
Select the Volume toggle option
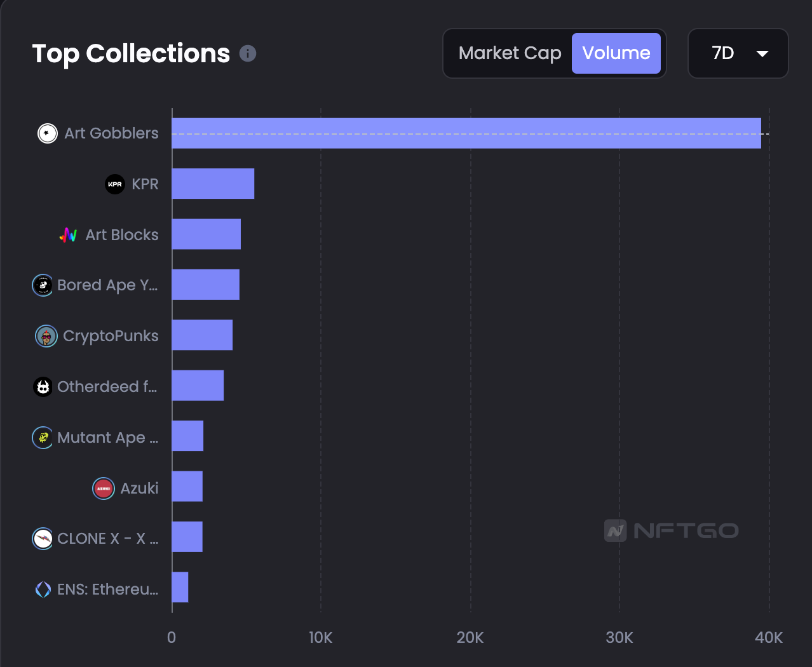coord(616,53)
